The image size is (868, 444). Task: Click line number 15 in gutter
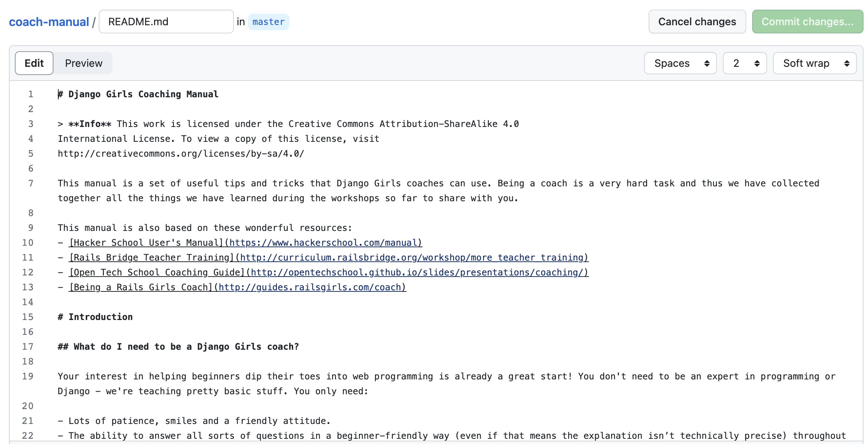tap(28, 317)
